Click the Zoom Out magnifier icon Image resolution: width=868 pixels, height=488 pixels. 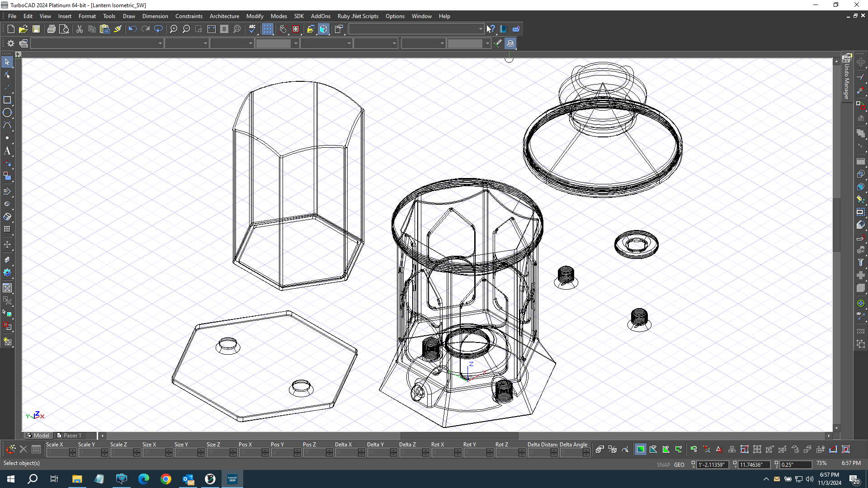point(186,29)
